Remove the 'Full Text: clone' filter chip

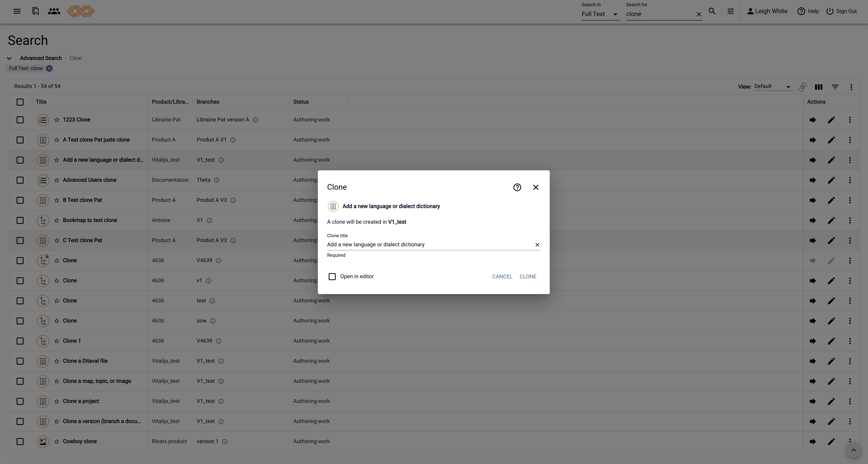pos(49,68)
